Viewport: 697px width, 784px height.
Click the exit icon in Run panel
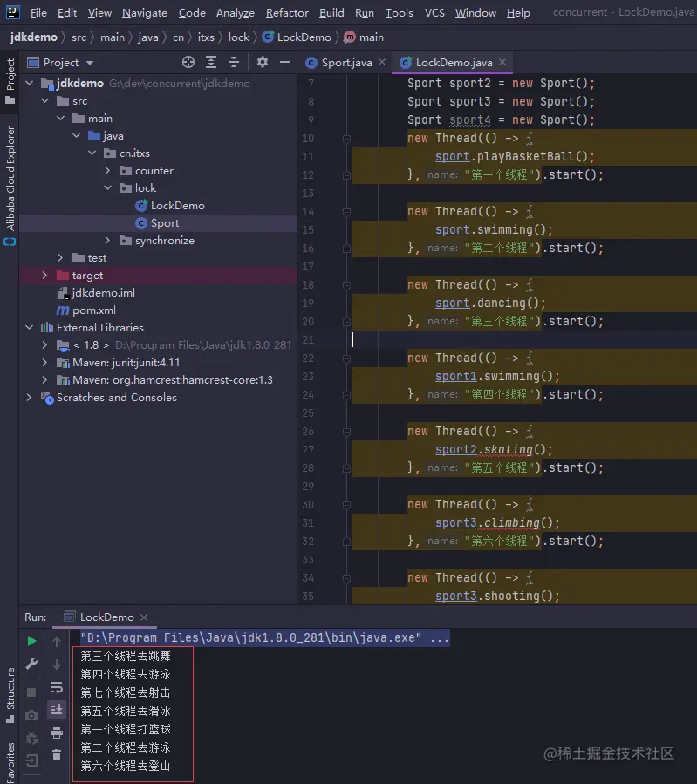tap(31, 760)
